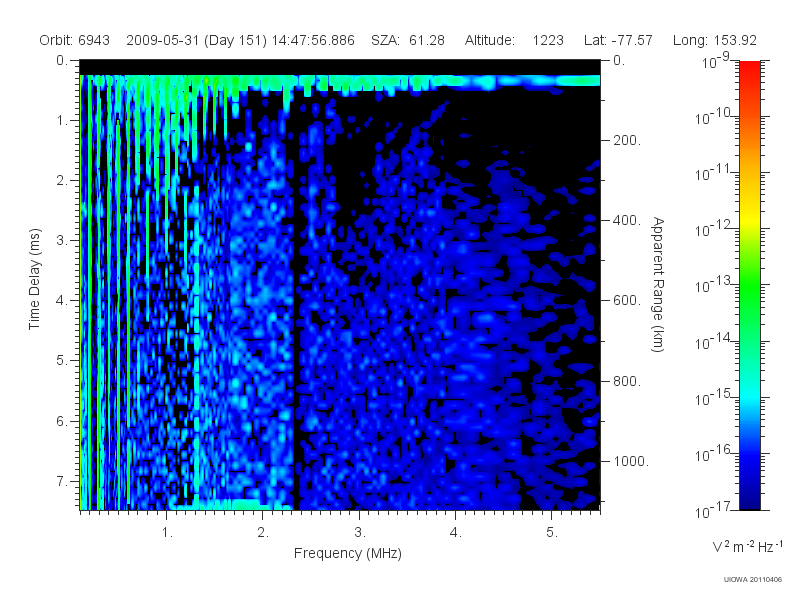Click the 4. label on time delay axis
The height and width of the screenshot is (600, 800).
[x=62, y=301]
